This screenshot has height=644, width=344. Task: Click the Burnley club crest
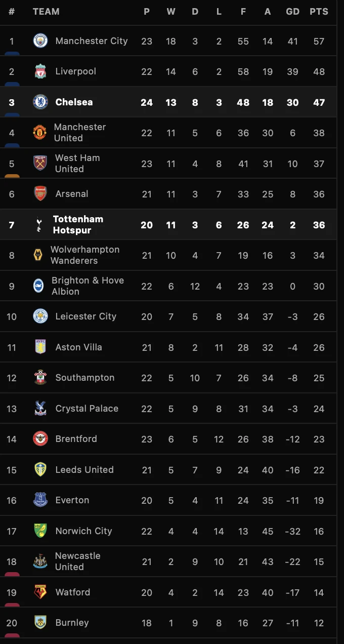click(40, 623)
